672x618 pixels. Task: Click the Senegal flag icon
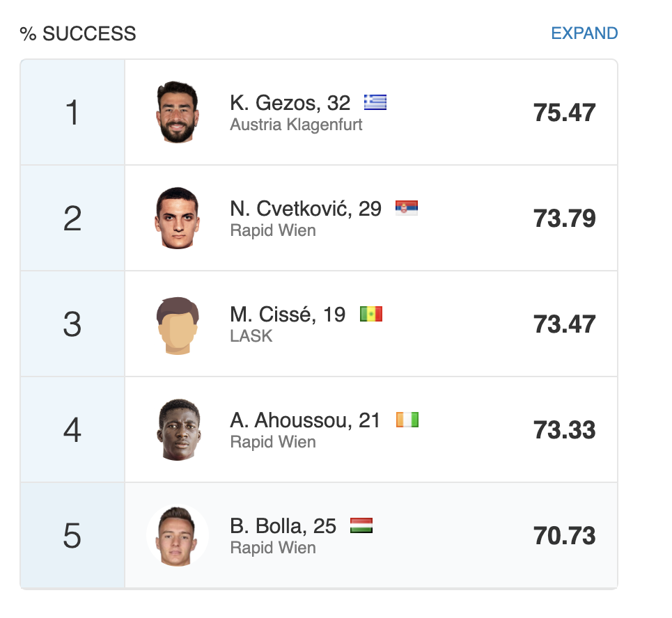[371, 315]
